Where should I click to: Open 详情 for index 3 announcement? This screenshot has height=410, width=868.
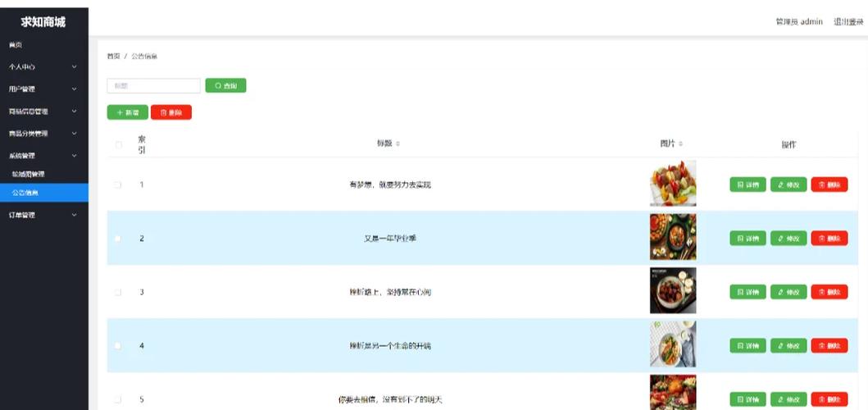click(x=748, y=292)
